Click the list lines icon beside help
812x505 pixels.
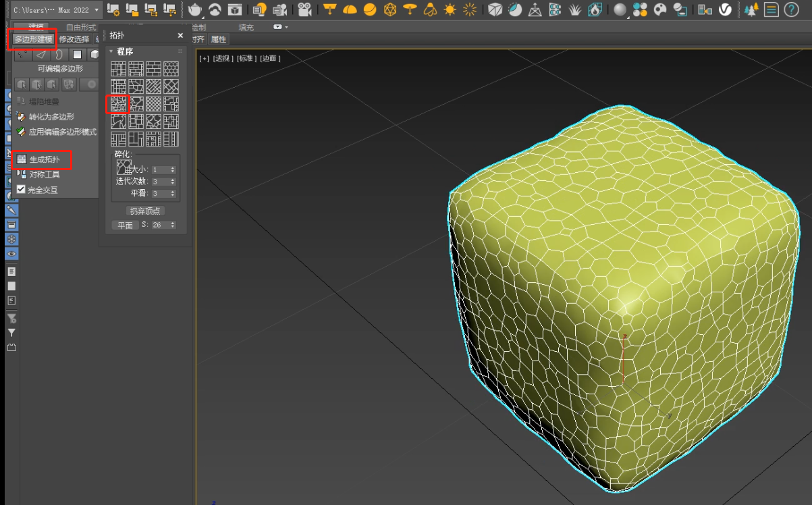(x=771, y=9)
